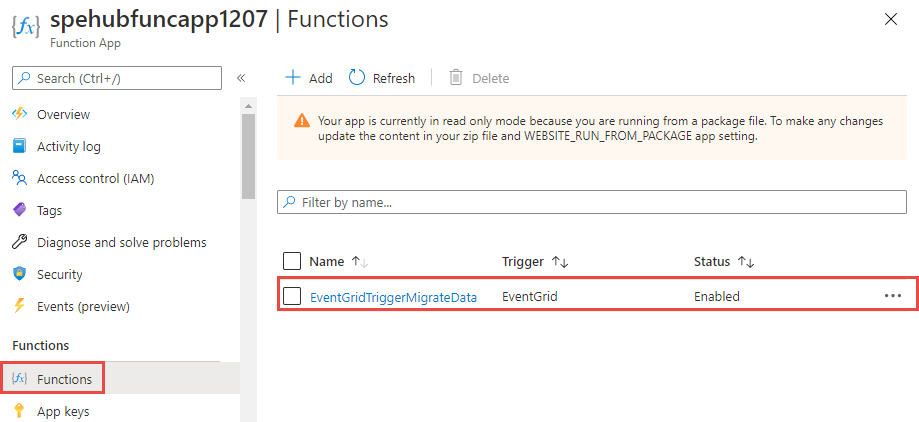919x422 pixels.
Task: Tick the EventGridTriggerMigrateData row checkbox
Action: coord(292,296)
